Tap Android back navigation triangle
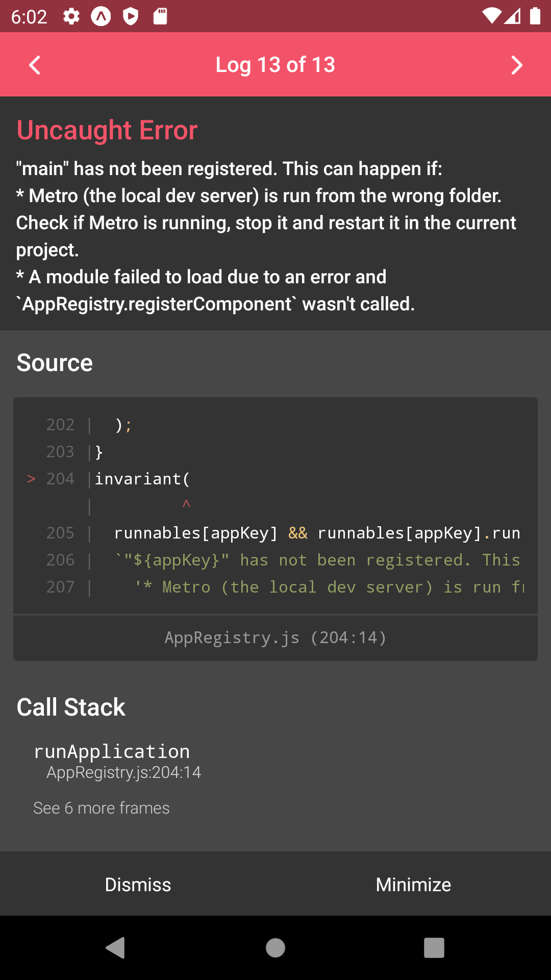The height and width of the screenshot is (980, 551). (x=115, y=948)
